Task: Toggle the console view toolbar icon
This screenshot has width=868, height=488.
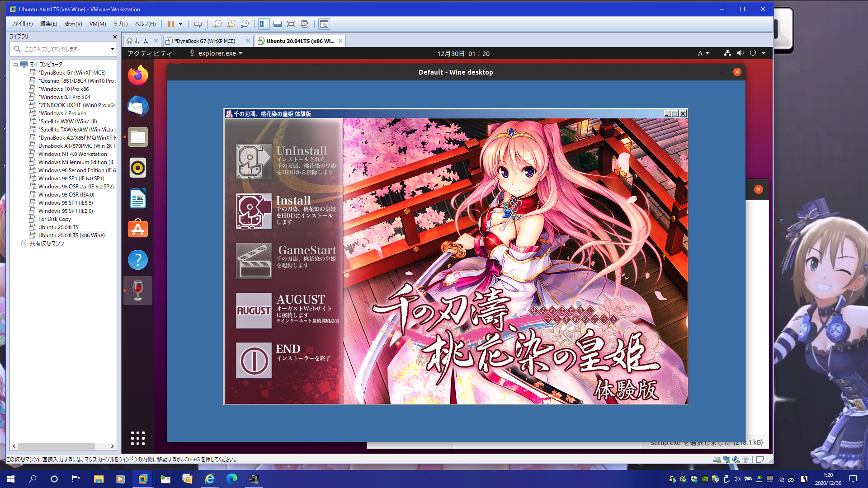Action: (324, 24)
